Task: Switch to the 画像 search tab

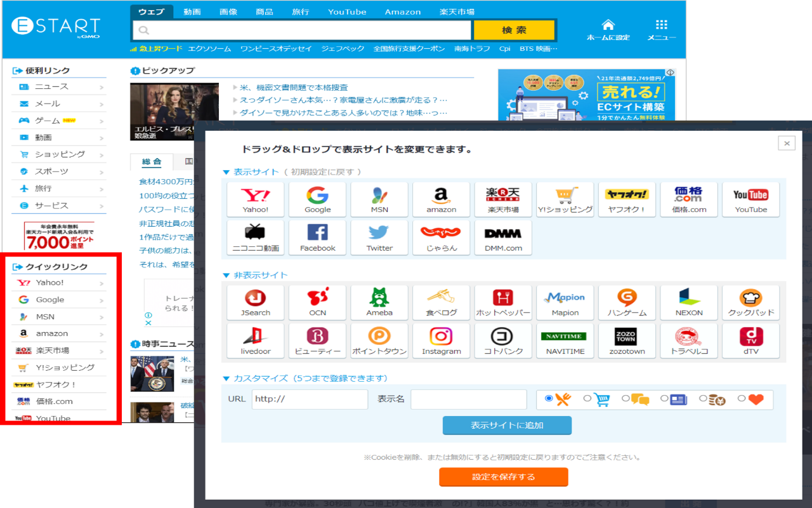Action: [x=228, y=12]
